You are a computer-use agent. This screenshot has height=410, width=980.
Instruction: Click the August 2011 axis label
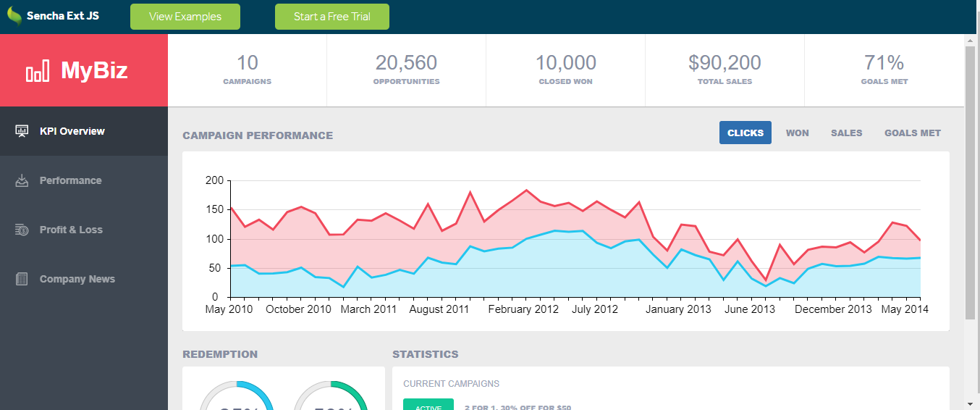point(439,309)
